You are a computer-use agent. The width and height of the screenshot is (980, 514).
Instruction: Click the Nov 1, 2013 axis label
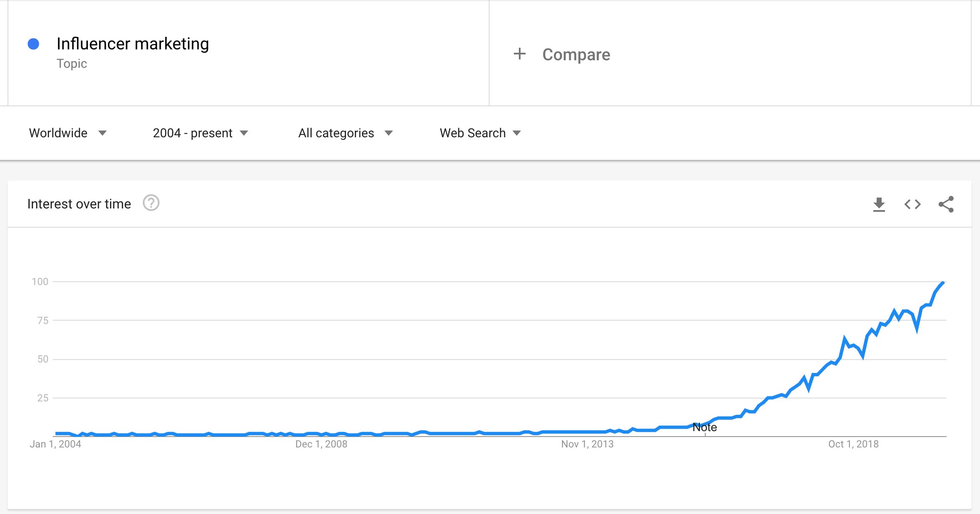click(x=587, y=444)
